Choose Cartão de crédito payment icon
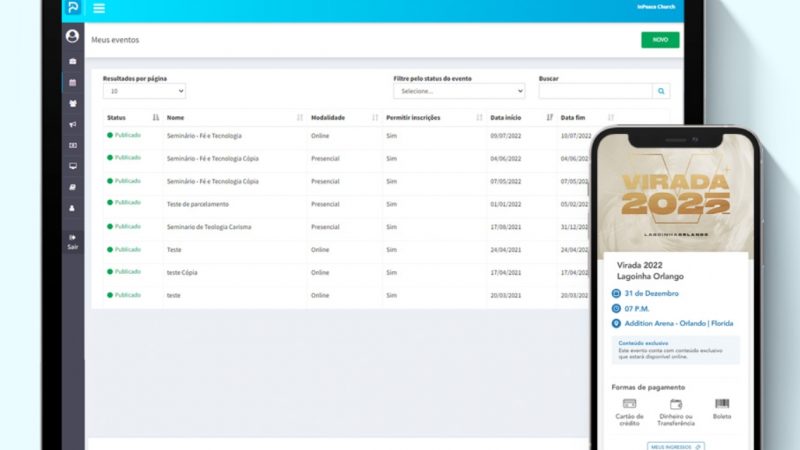Image resolution: width=800 pixels, height=450 pixels. [x=629, y=404]
